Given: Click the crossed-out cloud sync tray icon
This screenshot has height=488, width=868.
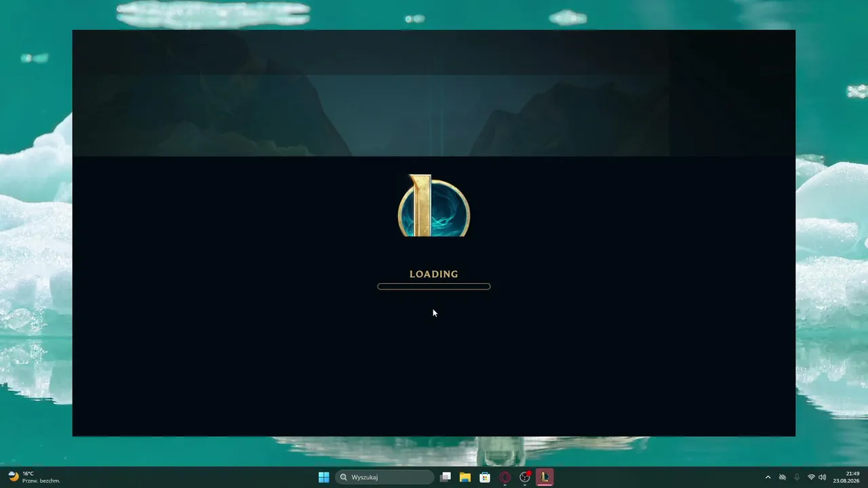Looking at the screenshot, I should pos(783,477).
